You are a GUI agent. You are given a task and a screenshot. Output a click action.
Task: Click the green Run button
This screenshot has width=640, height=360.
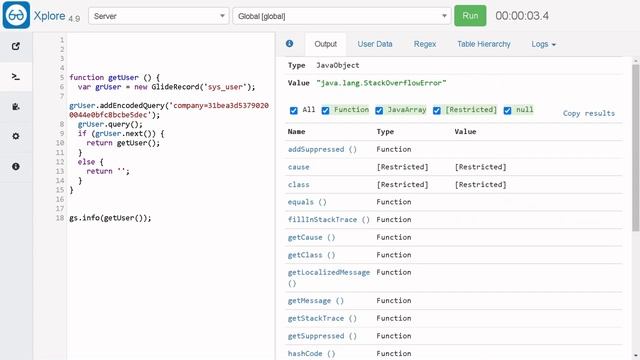tap(470, 16)
